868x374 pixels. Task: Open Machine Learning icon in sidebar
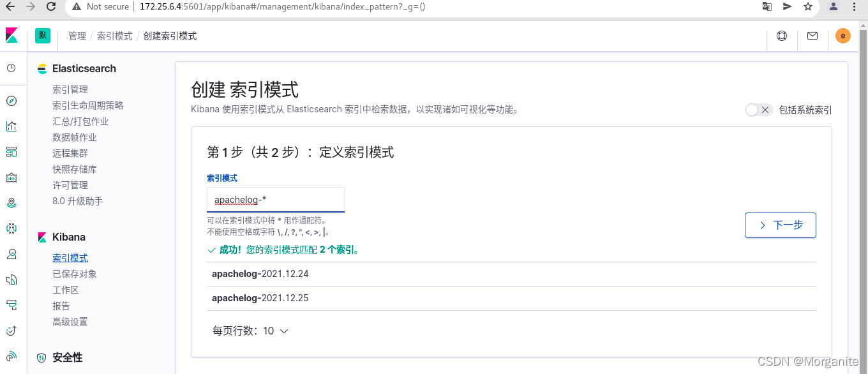pyautogui.click(x=11, y=228)
